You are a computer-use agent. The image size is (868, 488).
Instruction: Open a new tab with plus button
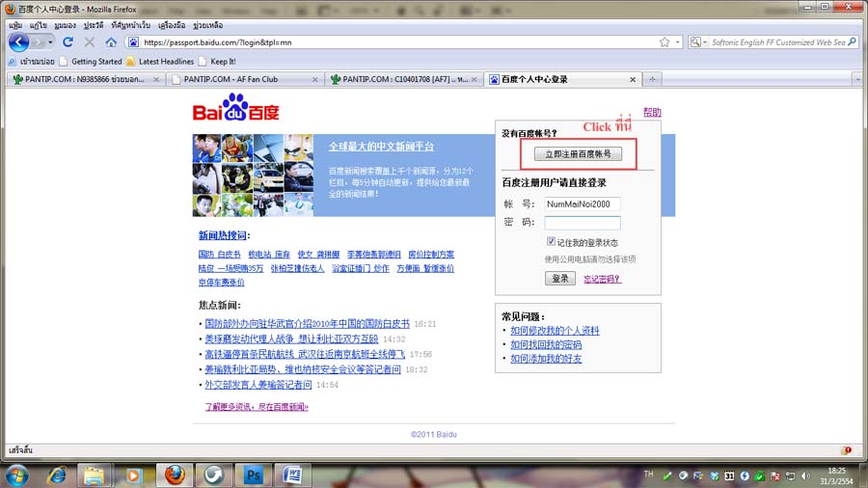pyautogui.click(x=652, y=80)
